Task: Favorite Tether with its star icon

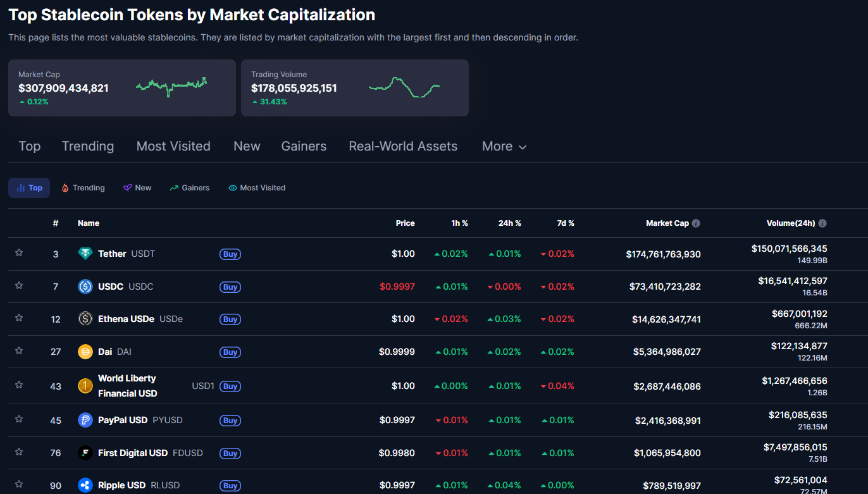Action: tap(19, 252)
